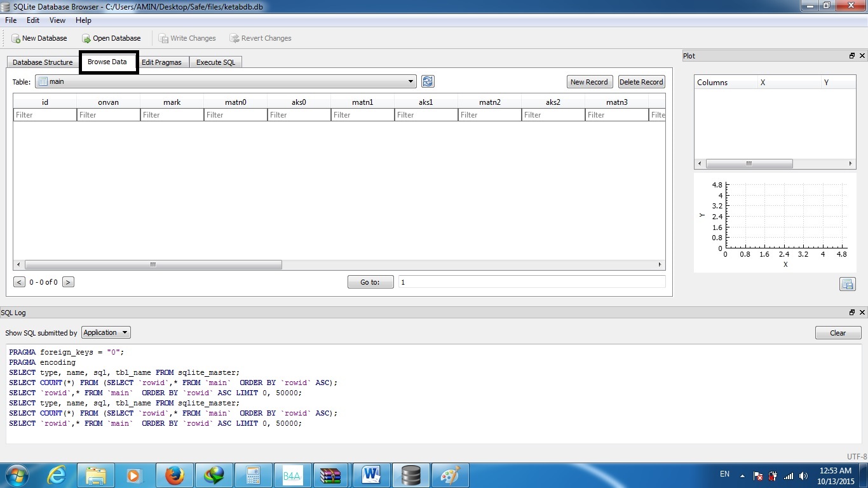Open SQLite Database Browser taskbar icon

tap(410, 475)
